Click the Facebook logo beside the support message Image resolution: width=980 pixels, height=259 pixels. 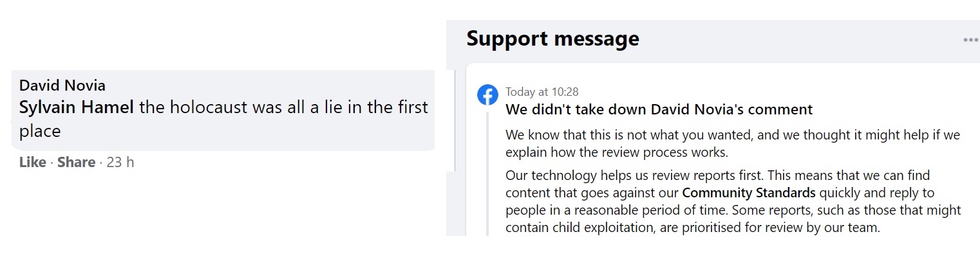(487, 95)
